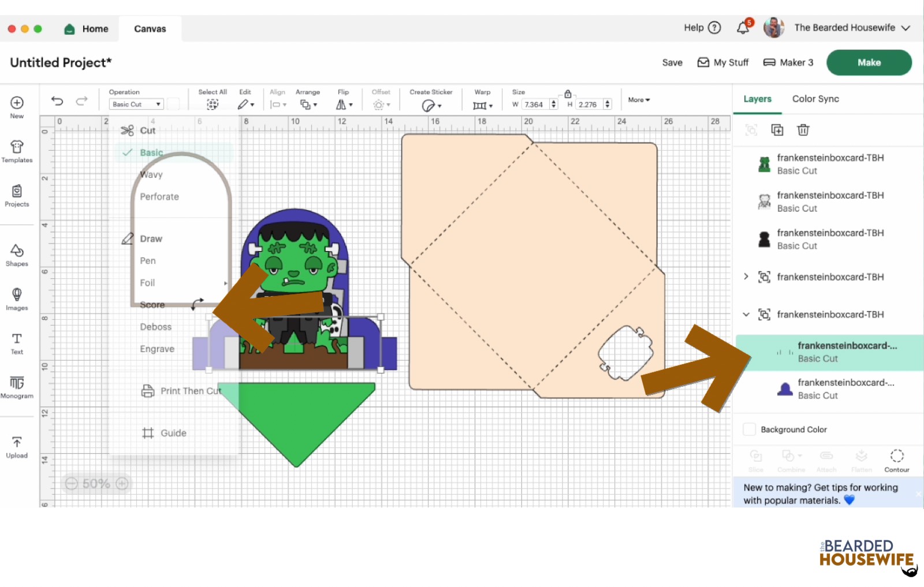Screen dimensions: 924x587
Task: Toggle the size lock aspect ratio icon
Action: (x=568, y=94)
